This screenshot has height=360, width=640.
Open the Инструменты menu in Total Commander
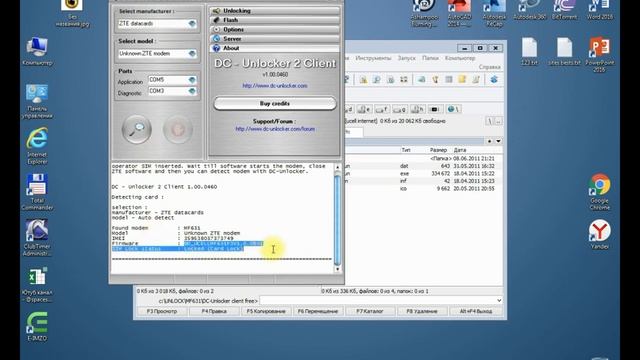pyautogui.click(x=373, y=58)
